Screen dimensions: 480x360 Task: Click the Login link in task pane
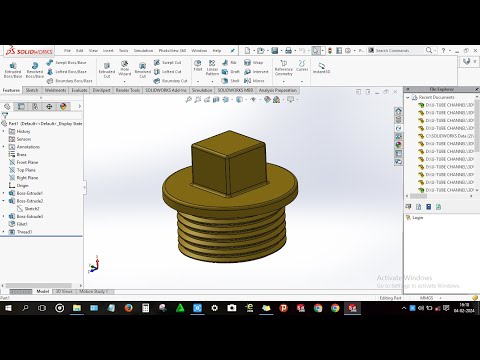point(418,218)
